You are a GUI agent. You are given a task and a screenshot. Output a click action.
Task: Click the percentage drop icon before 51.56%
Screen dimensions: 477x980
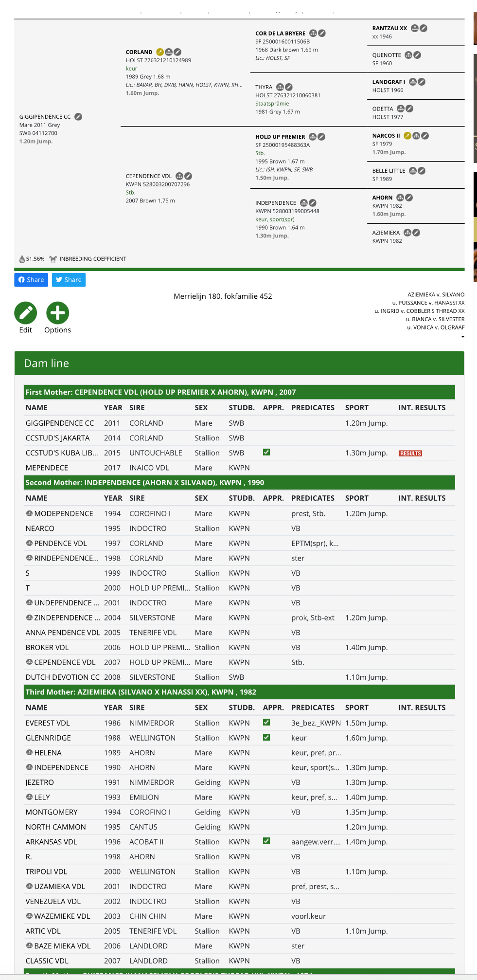click(x=22, y=259)
